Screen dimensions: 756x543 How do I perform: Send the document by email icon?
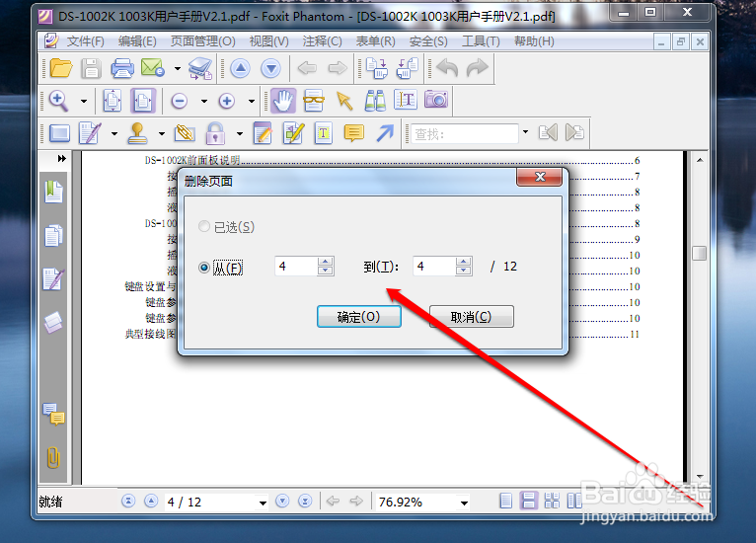click(x=153, y=68)
